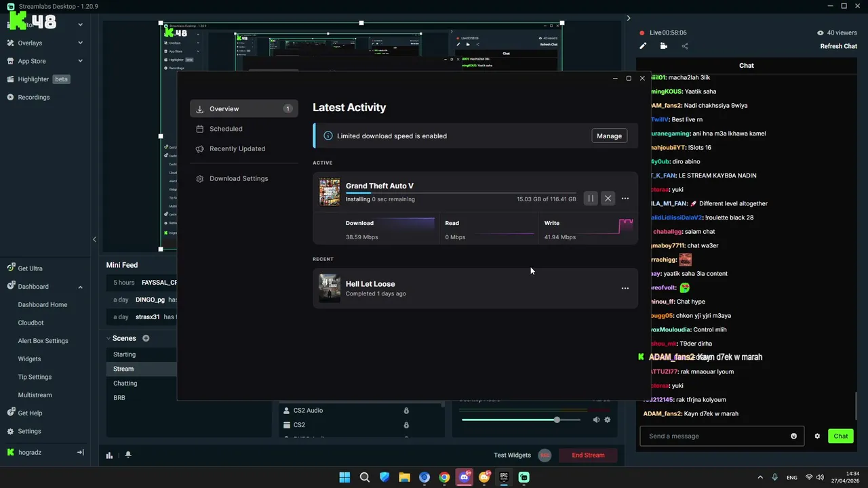868x488 pixels.
Task: Click the 40 viewers eye icon
Action: (821, 33)
